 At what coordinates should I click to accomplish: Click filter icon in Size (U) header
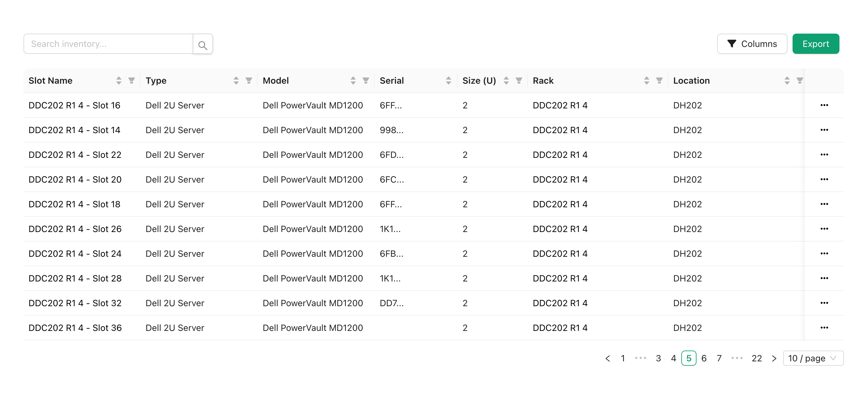click(x=519, y=81)
